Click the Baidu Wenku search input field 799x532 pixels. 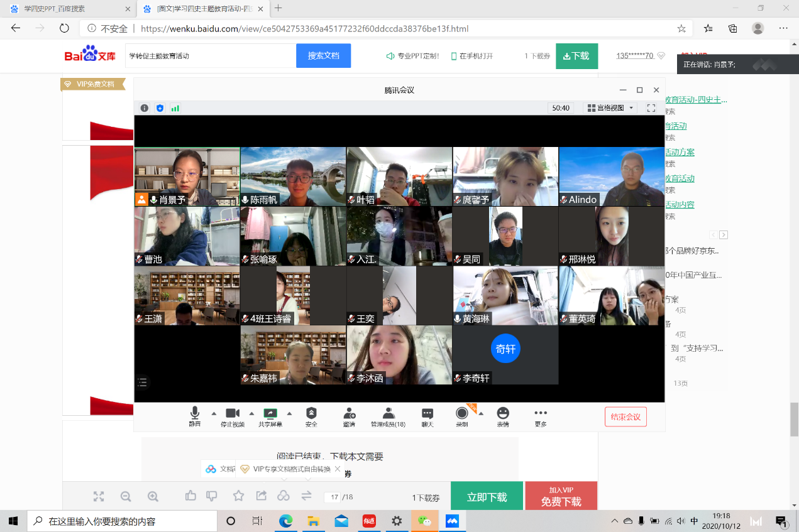pos(210,56)
